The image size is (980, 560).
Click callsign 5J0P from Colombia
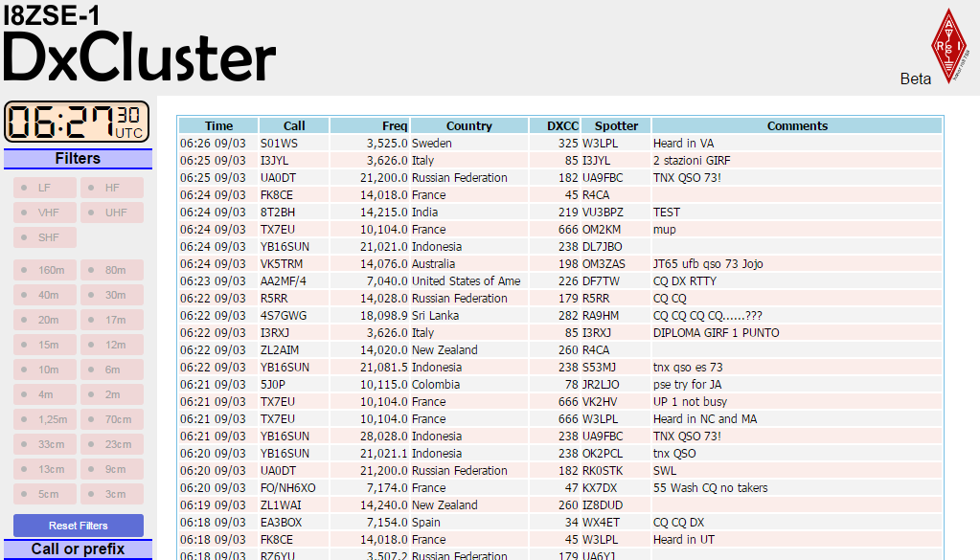tap(272, 385)
